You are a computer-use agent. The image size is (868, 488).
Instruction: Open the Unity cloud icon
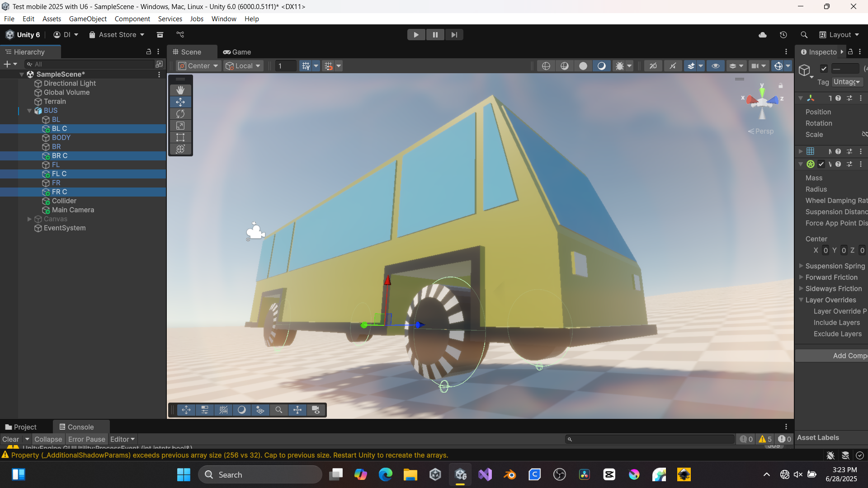click(x=763, y=35)
